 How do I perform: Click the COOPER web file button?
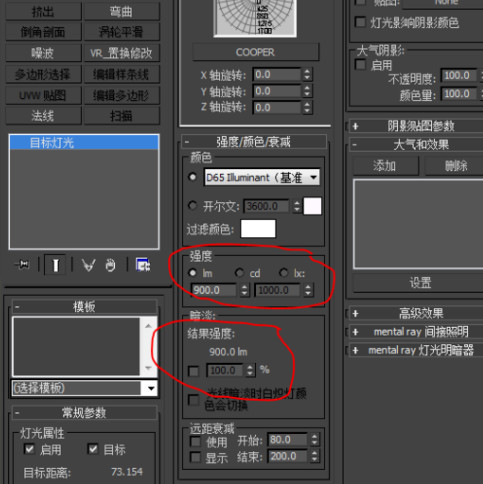coord(255,52)
